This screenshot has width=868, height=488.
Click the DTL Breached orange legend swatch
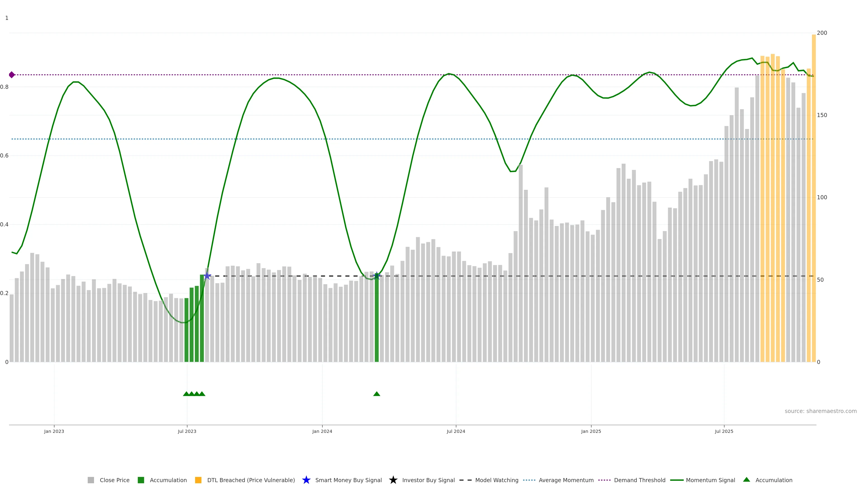click(198, 480)
